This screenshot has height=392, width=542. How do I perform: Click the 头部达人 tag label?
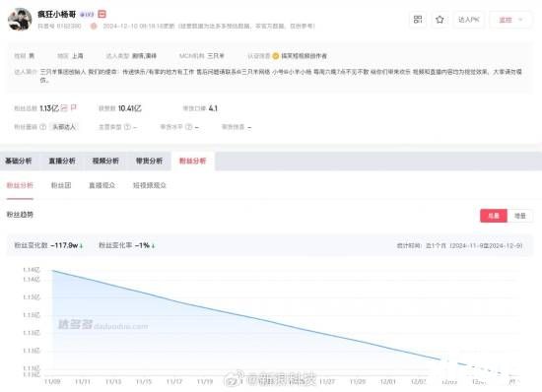point(64,127)
